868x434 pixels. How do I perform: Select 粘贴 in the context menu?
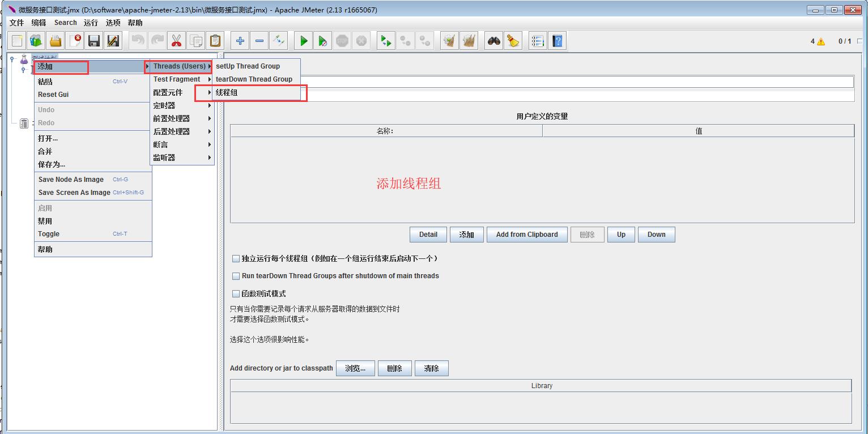pos(93,82)
